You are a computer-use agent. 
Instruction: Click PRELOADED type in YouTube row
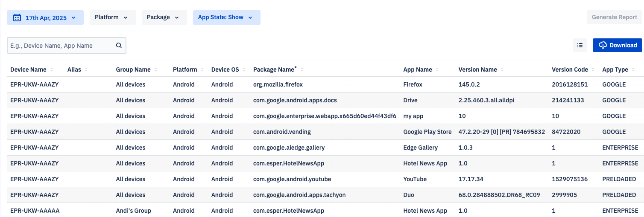(x=619, y=179)
